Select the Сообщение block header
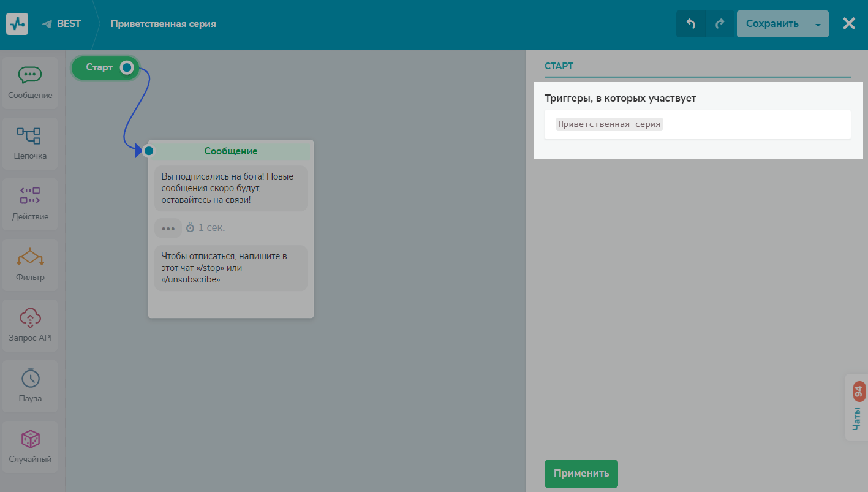 pos(231,151)
